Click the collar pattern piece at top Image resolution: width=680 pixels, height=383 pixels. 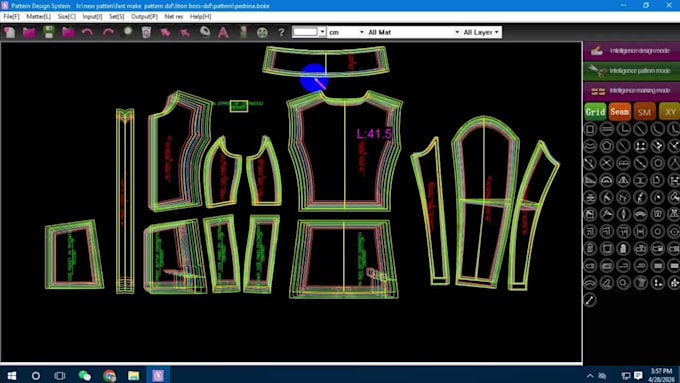coord(326,61)
